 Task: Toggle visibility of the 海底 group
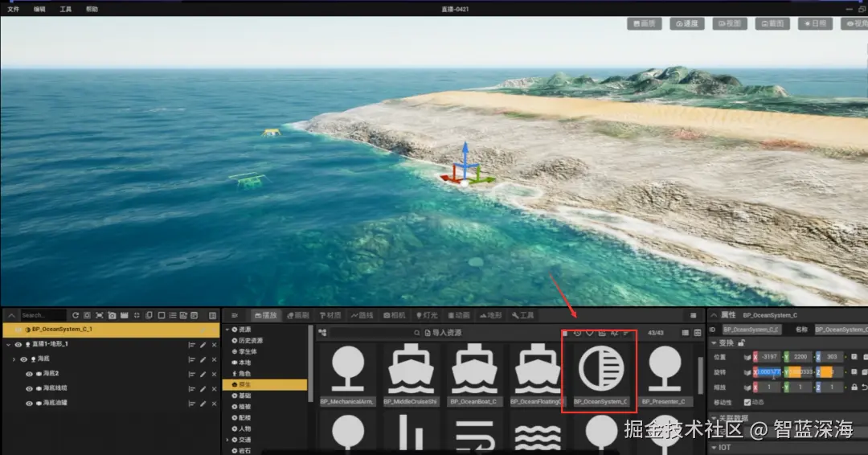point(24,360)
